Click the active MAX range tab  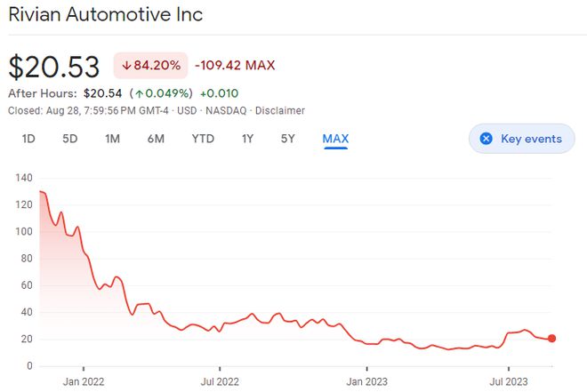click(x=335, y=139)
